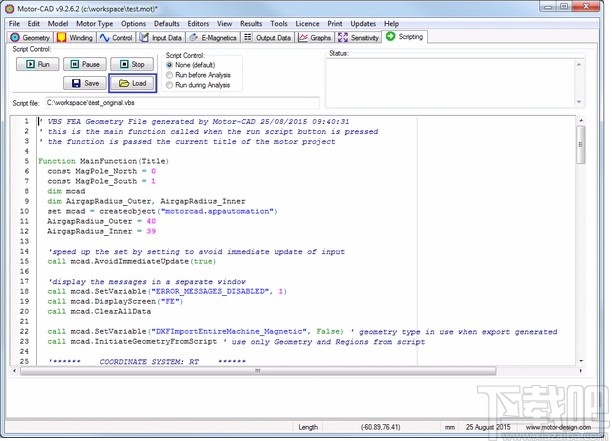
Task: Select Run before Analysis option
Action: tap(198, 75)
